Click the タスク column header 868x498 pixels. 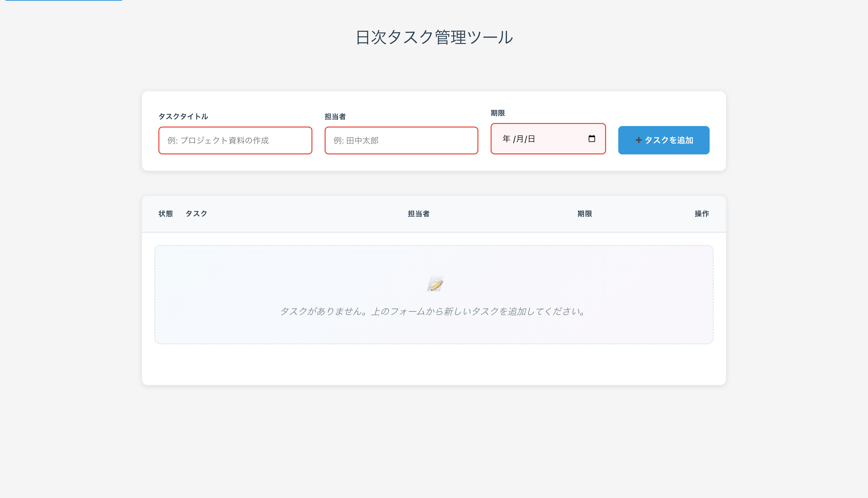pyautogui.click(x=196, y=214)
